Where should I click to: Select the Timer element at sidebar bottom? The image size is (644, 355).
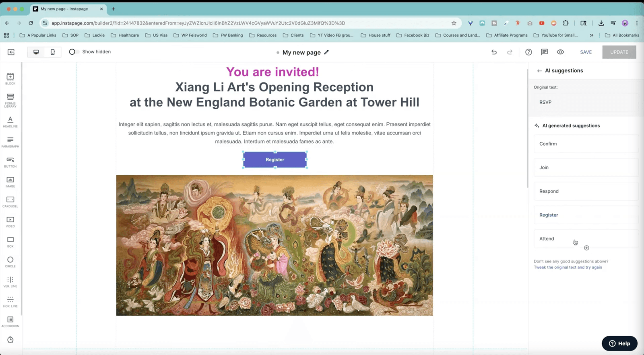click(x=10, y=340)
